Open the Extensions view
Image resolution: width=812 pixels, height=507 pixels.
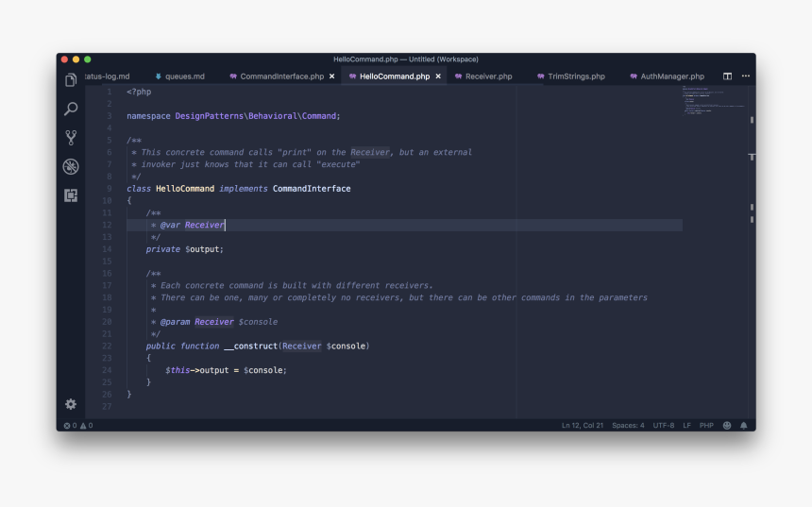(x=71, y=194)
